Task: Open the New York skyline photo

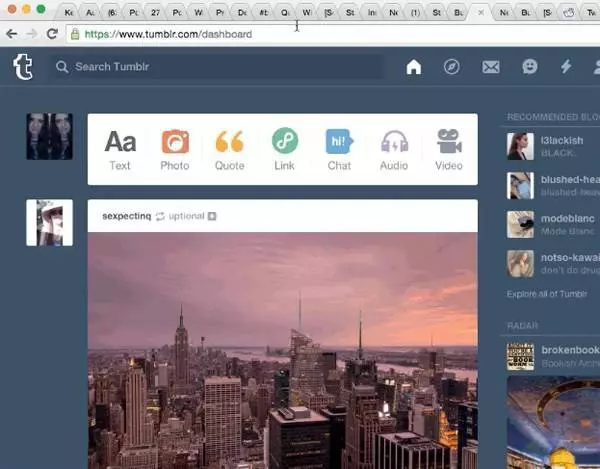Action: click(283, 350)
